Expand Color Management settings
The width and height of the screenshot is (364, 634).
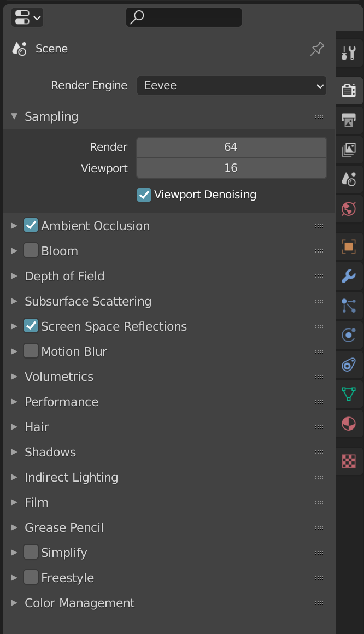[x=79, y=603]
